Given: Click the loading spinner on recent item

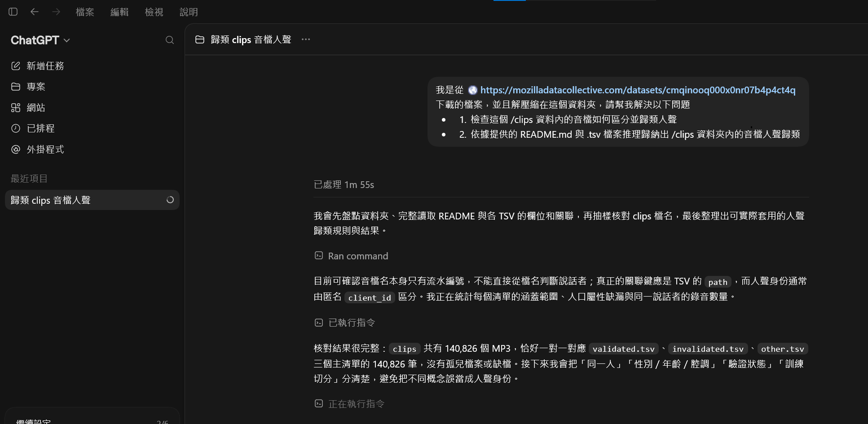Looking at the screenshot, I should [x=170, y=200].
